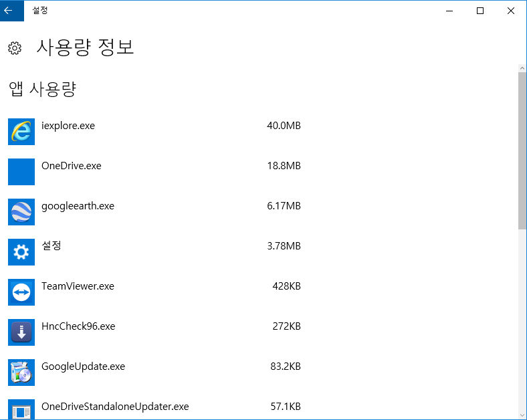Select the 설정 gear tile icon
527x420 pixels.
(x=21, y=252)
